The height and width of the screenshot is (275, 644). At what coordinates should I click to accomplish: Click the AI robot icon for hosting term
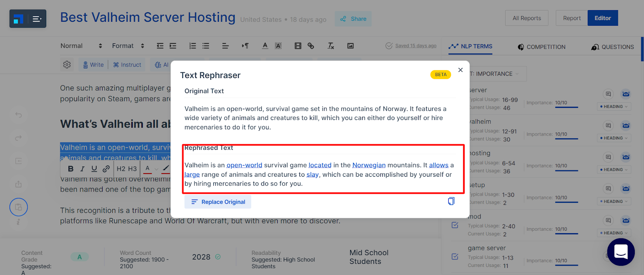pyautogui.click(x=626, y=157)
